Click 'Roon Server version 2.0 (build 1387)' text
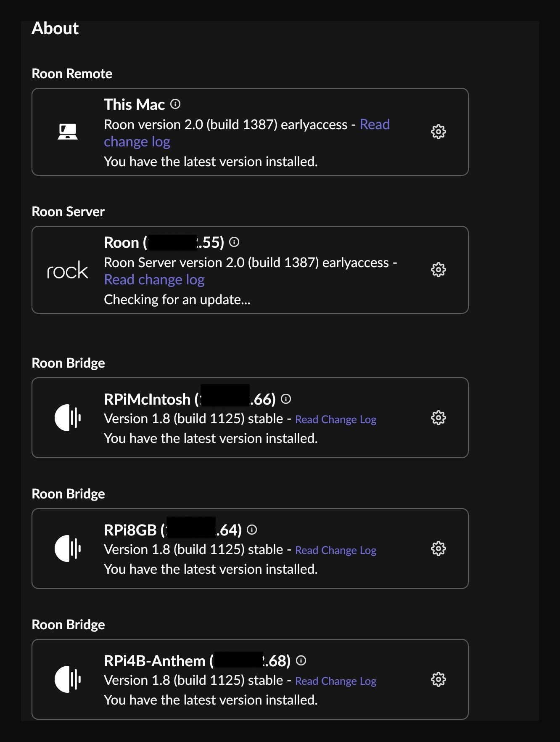The height and width of the screenshot is (742, 560). click(211, 262)
